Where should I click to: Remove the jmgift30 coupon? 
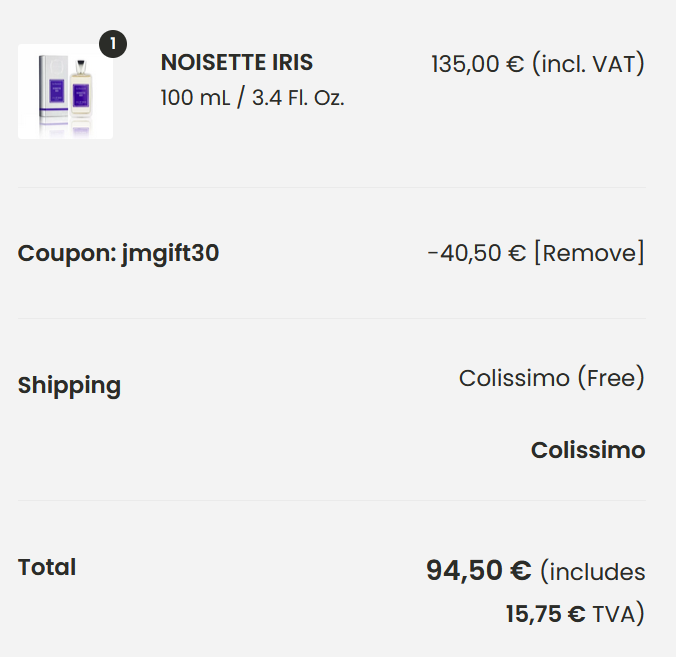click(589, 253)
